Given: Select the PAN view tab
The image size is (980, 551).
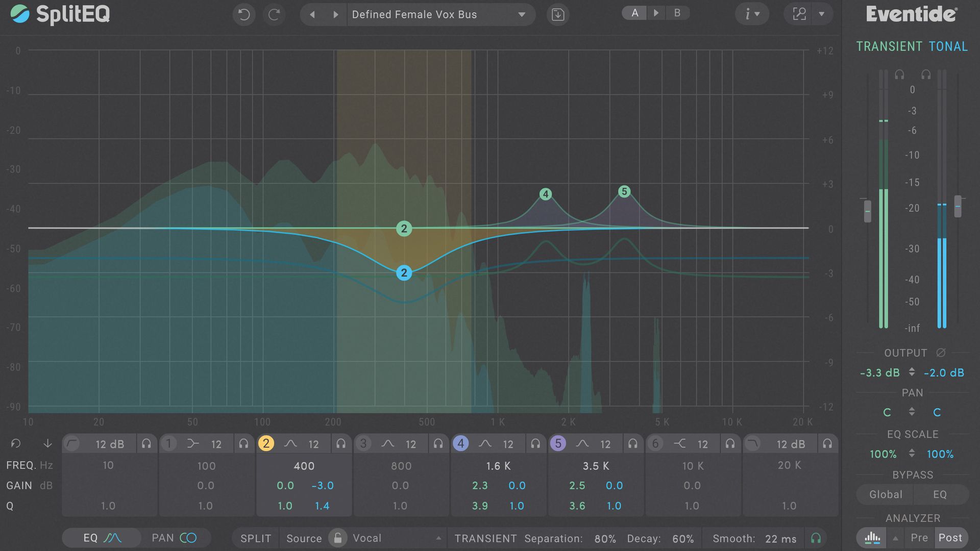Looking at the screenshot, I should pos(174,537).
